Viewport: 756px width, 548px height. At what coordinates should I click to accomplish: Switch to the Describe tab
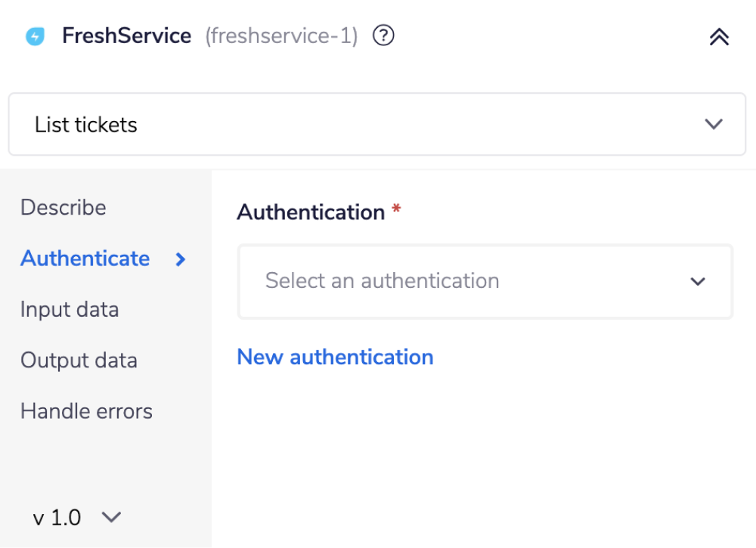tap(64, 207)
